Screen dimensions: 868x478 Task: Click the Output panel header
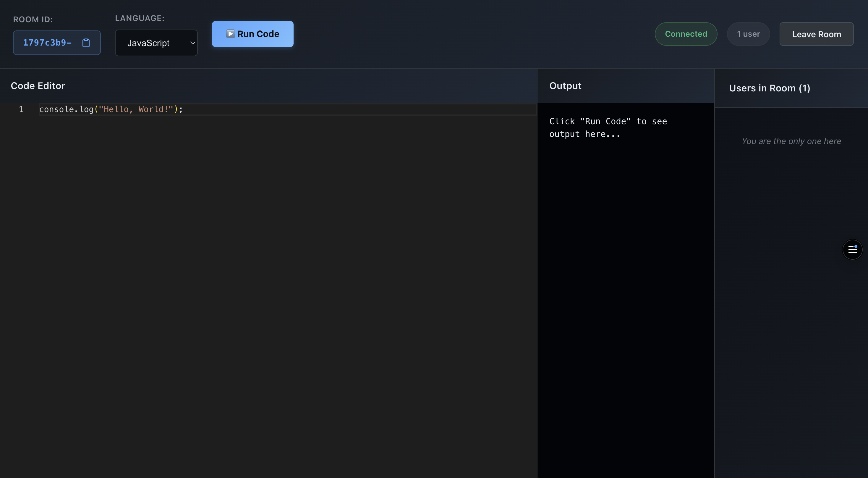coord(565,85)
